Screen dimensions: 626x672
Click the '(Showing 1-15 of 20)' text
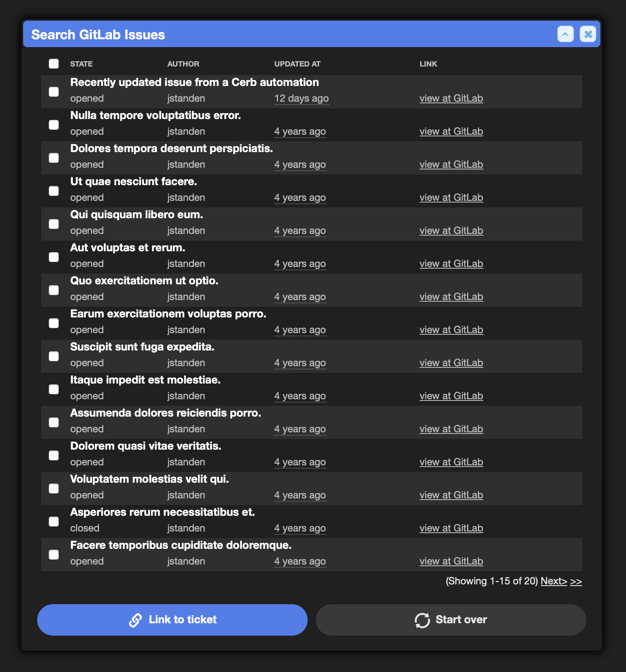pos(492,581)
